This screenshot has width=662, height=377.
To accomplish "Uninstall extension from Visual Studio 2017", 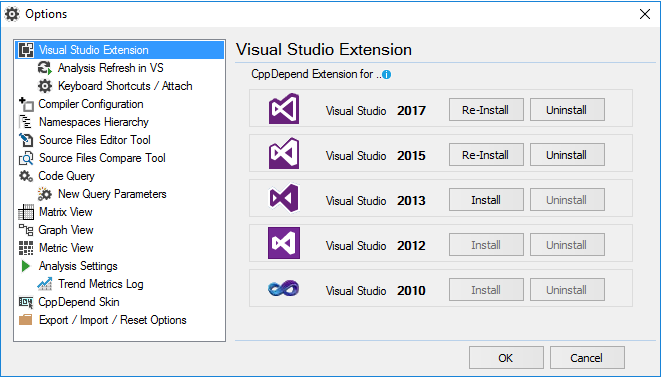I will [567, 110].
